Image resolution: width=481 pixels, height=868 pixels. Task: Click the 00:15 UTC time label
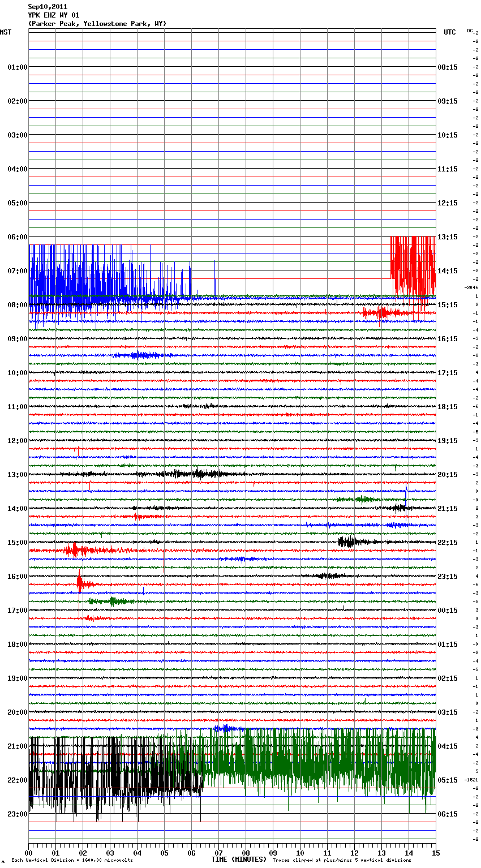(x=448, y=611)
